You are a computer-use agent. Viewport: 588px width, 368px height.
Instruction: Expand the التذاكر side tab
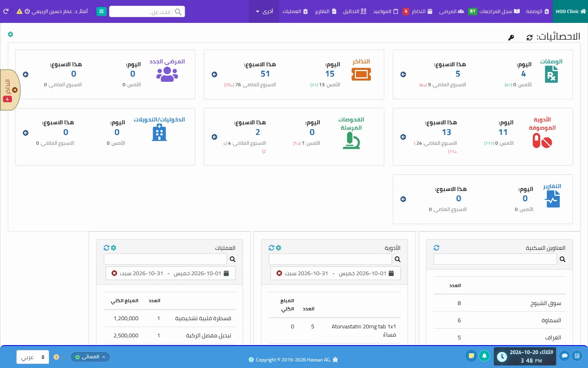tap(10, 90)
